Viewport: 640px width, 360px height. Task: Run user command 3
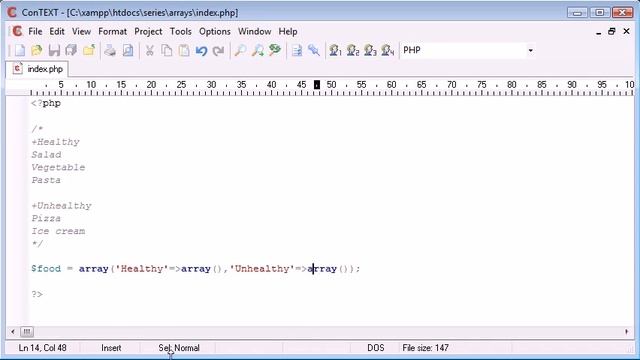pyautogui.click(x=370, y=51)
